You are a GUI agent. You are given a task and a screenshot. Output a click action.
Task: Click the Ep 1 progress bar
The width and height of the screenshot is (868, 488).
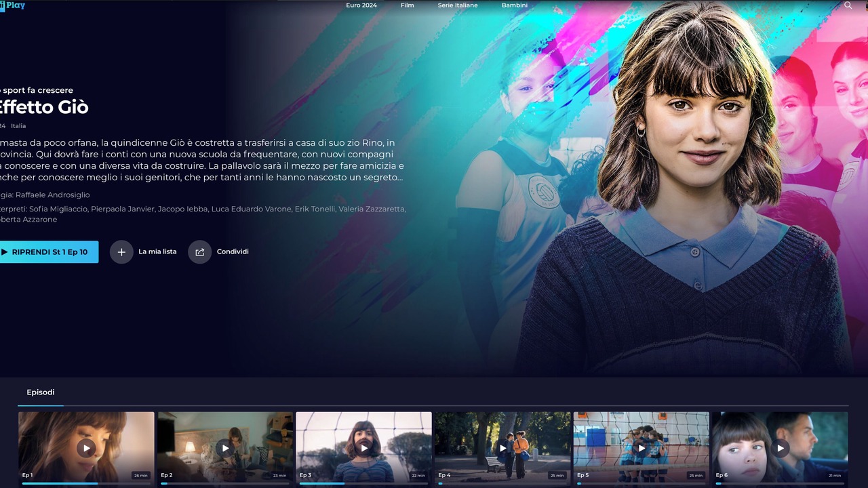point(86,483)
